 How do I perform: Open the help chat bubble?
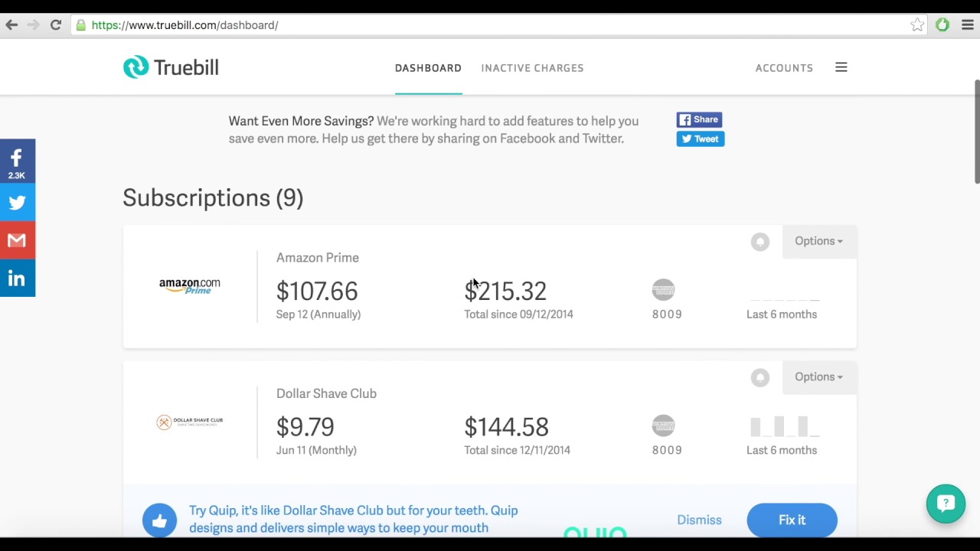pos(946,504)
